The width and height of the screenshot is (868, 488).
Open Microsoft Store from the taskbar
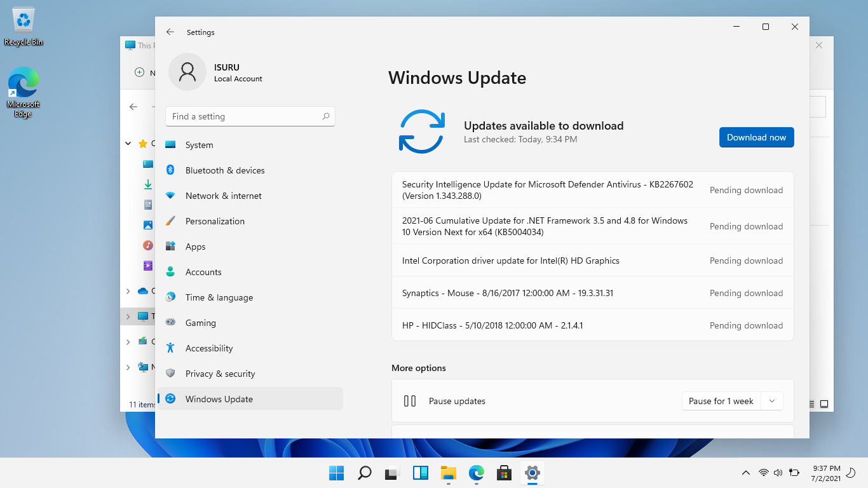click(x=504, y=473)
